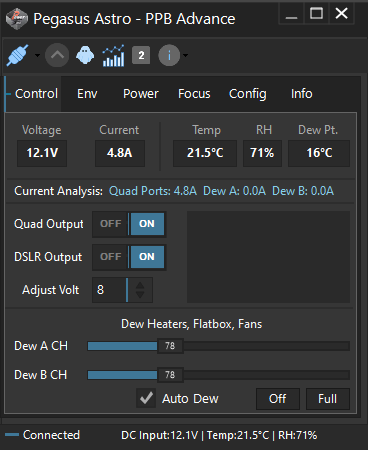This screenshot has width=368, height=450.
Task: Click the Pegasus Astro app logo
Action: point(17,19)
